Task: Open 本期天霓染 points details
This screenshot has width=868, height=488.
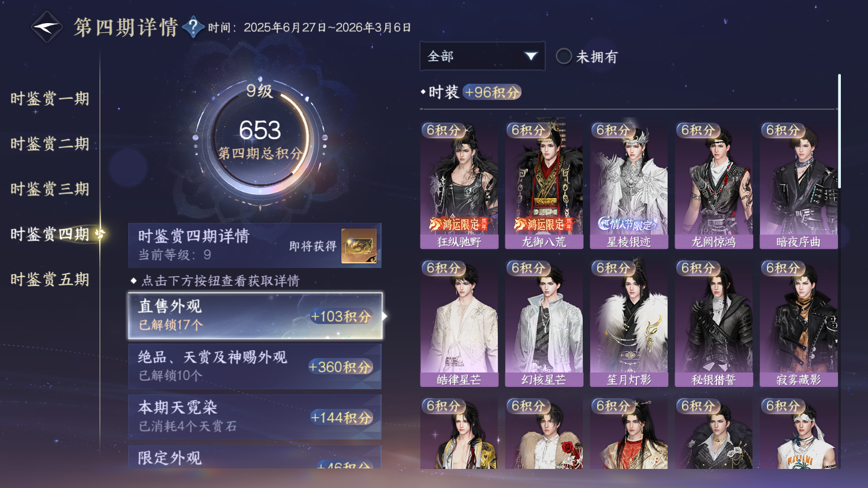Action: tap(255, 417)
